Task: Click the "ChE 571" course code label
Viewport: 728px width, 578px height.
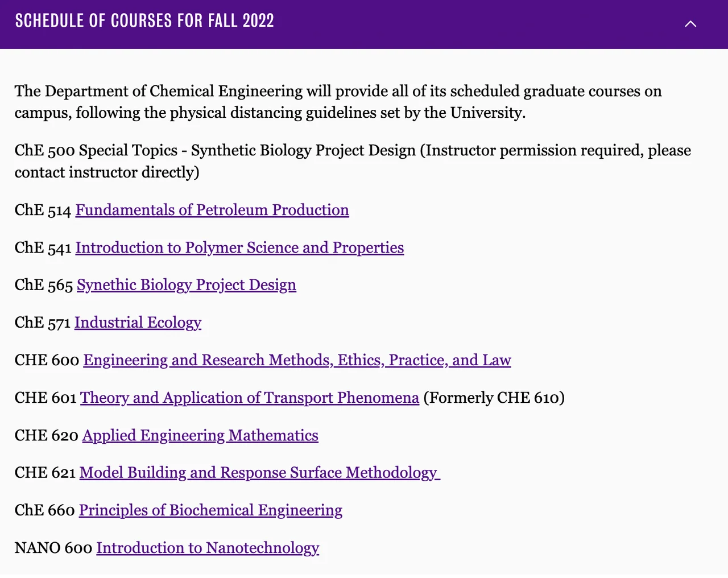Action: 42,323
